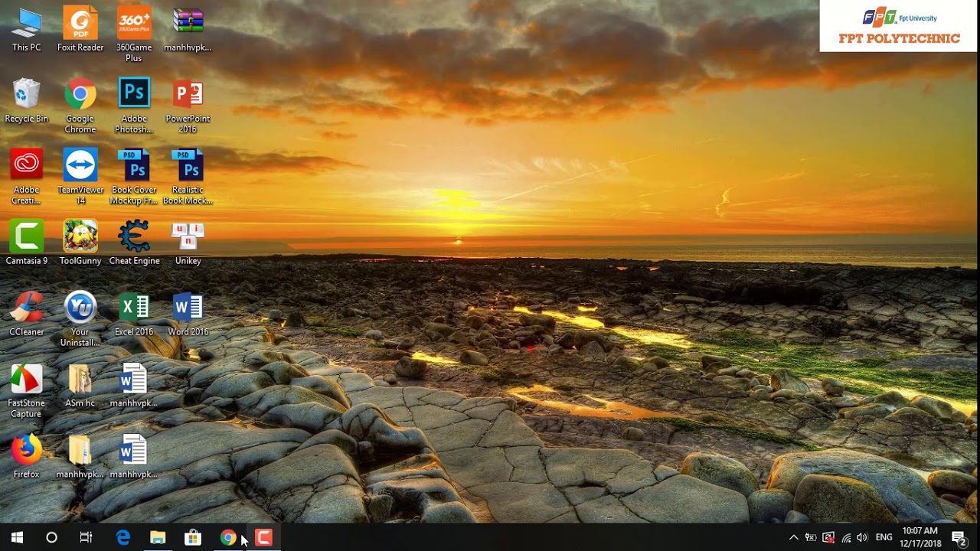The height and width of the screenshot is (551, 980).
Task: Select the Firefox desktop shortcut
Action: point(26,457)
